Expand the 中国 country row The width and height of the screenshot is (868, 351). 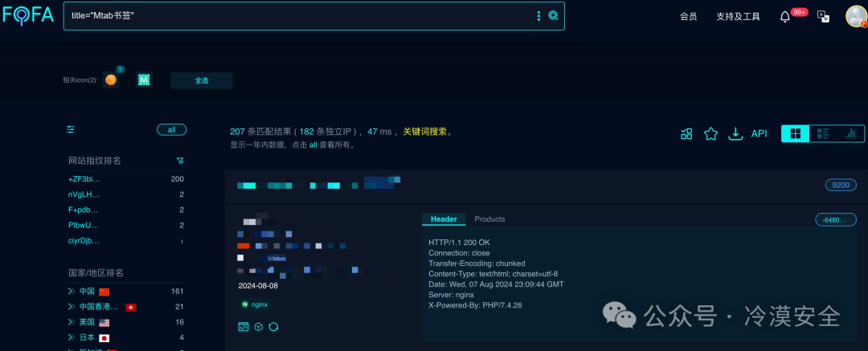pos(72,292)
